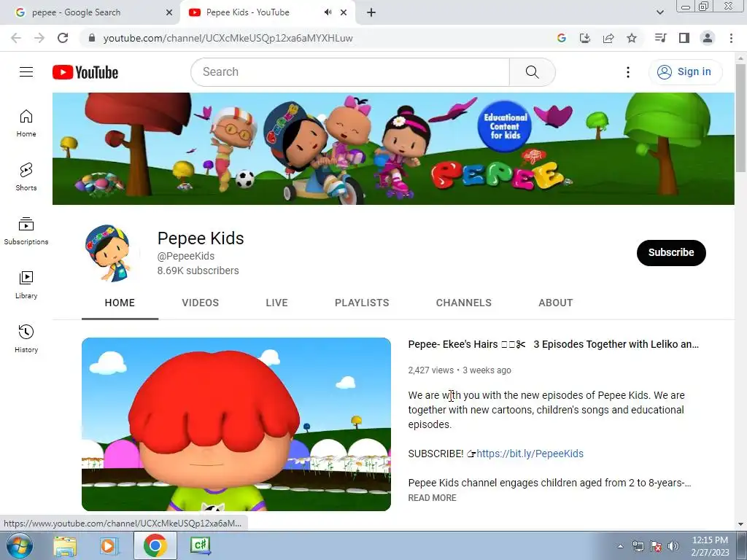Open Action Center flag icon
The height and width of the screenshot is (560, 747).
[x=656, y=546]
